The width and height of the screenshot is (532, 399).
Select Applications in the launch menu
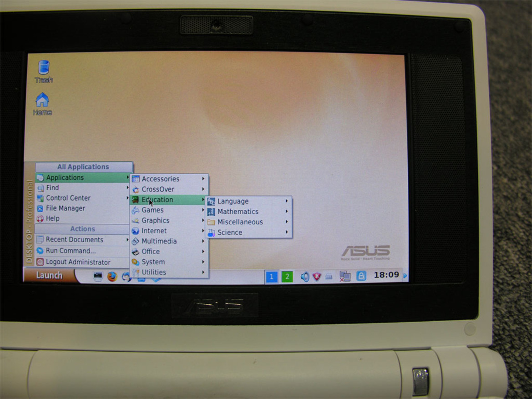coord(83,177)
